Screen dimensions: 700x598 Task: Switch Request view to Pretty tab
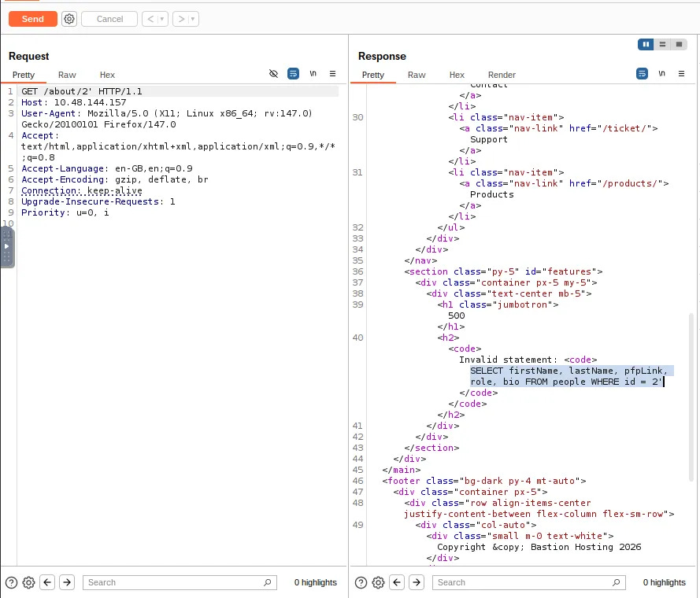[x=23, y=75]
